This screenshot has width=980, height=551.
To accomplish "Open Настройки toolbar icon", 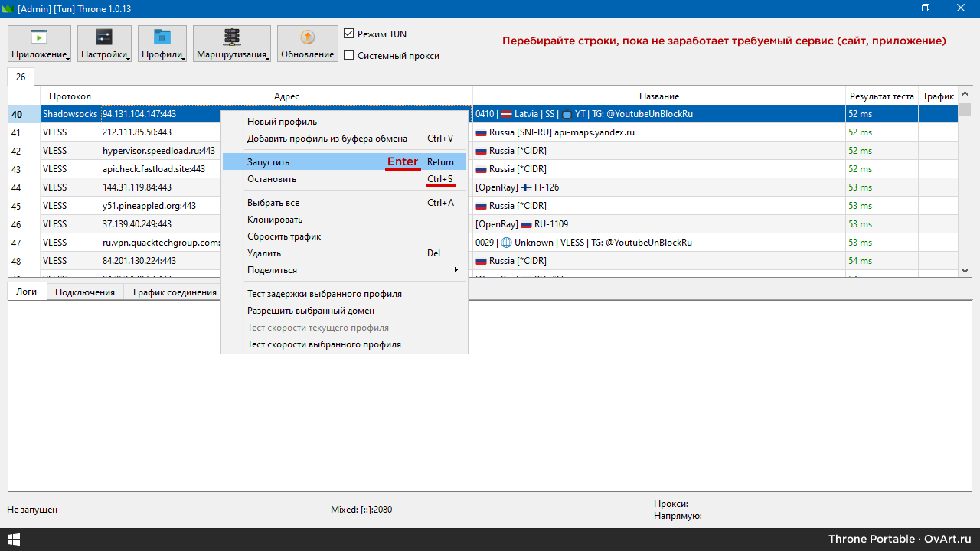I will point(104,37).
